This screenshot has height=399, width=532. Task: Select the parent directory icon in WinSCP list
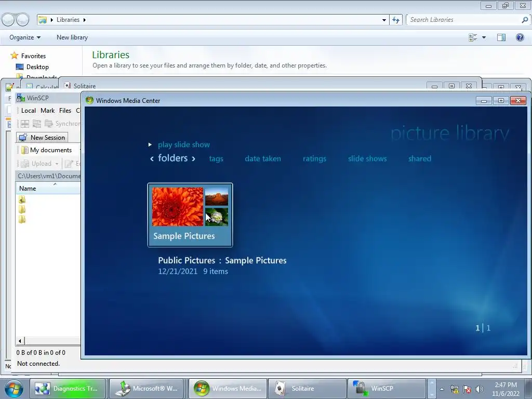[22, 199]
